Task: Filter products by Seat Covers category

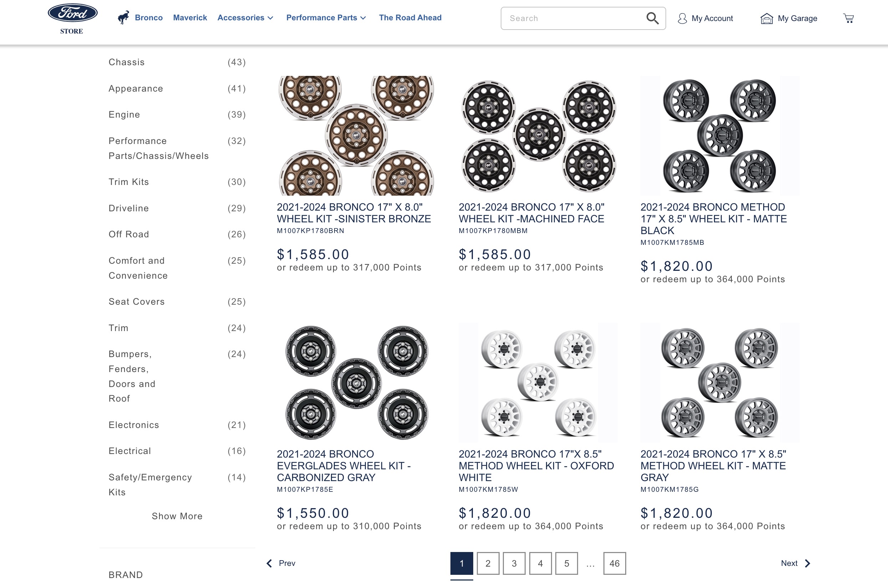Action: pyautogui.click(x=137, y=301)
